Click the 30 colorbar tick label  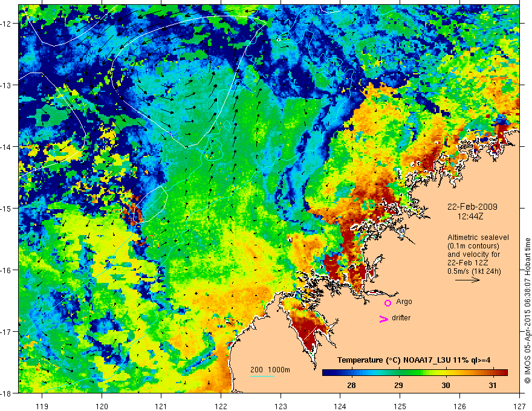[x=446, y=385]
